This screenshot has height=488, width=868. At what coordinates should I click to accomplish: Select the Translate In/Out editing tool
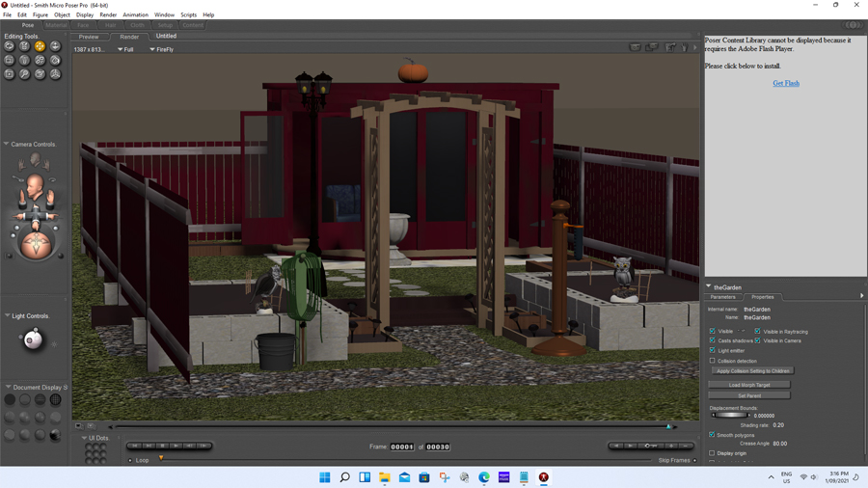click(55, 46)
